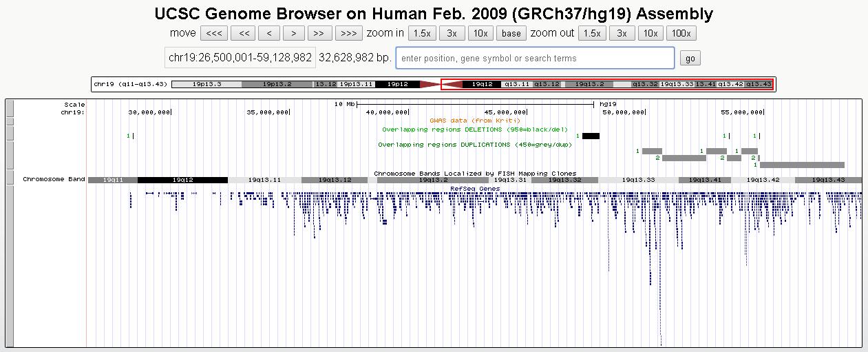This screenshot has width=868, height=352.
Task: Zoom out 100x
Action: click(x=681, y=33)
